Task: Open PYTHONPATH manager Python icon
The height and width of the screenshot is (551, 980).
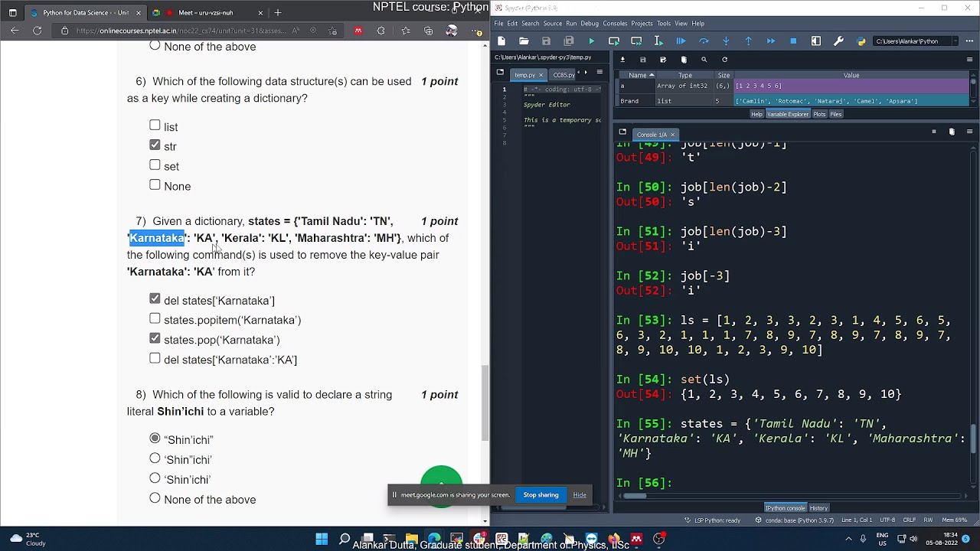Action: click(x=861, y=41)
